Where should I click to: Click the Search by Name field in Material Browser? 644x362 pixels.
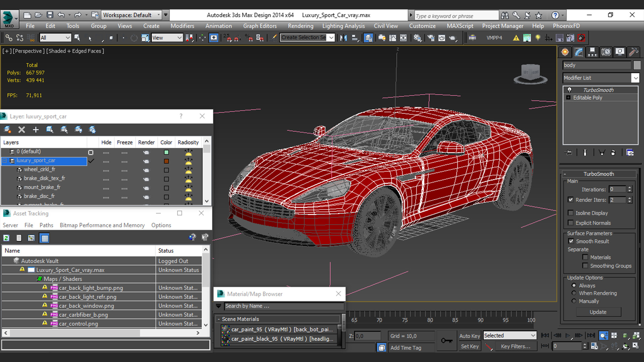click(284, 306)
